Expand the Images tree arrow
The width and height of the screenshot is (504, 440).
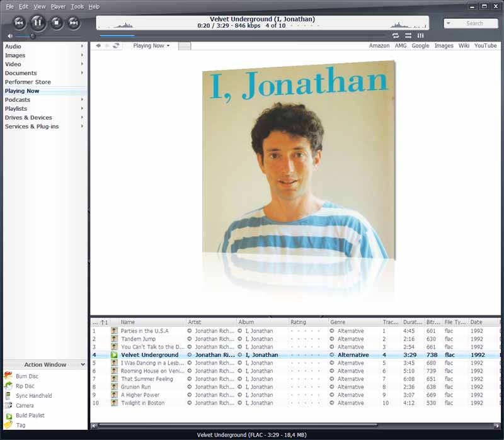83,55
